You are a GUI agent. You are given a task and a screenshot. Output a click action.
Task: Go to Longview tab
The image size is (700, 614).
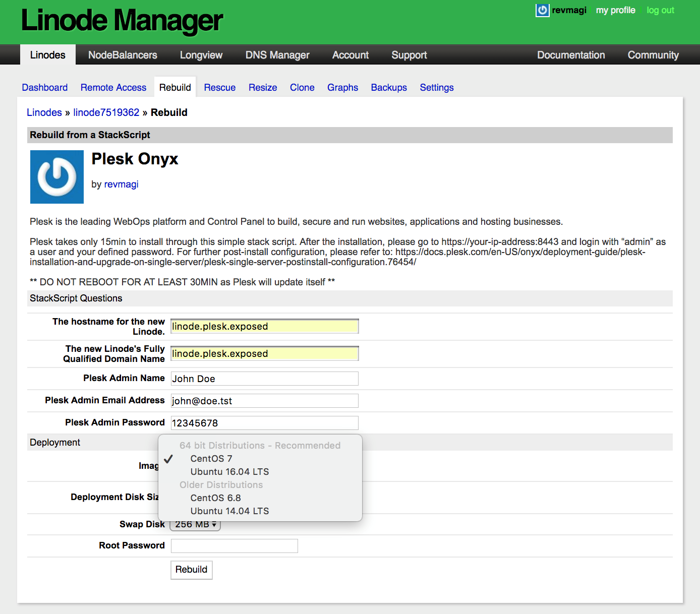pos(201,55)
